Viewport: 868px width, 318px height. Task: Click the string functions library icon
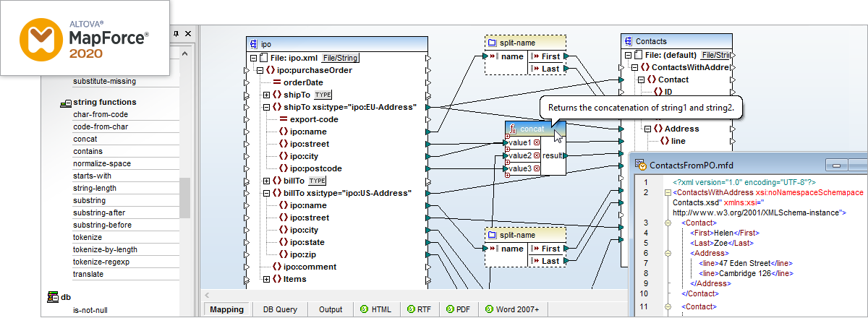tap(65, 103)
